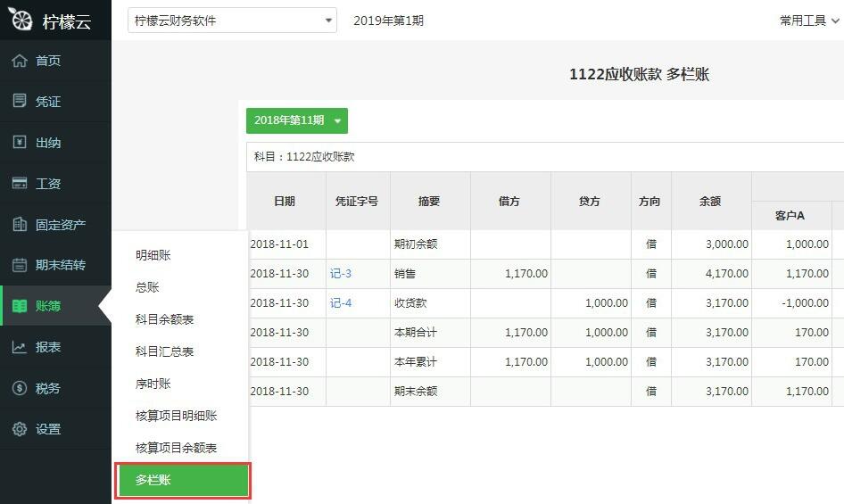Click the 日期 column header
The width and height of the screenshot is (844, 504).
285,201
